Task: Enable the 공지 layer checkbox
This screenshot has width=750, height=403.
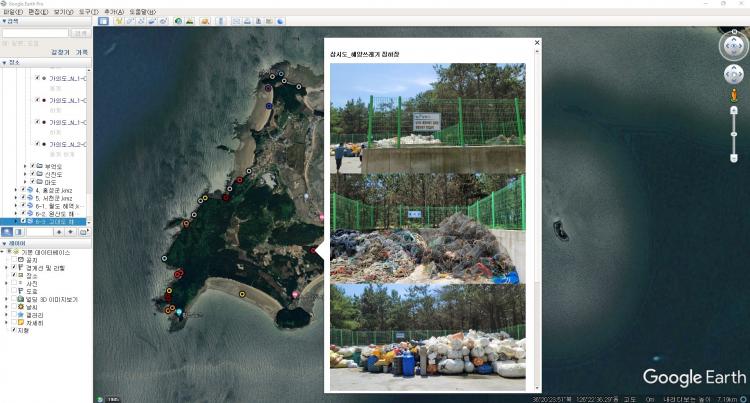Action: 14,260
